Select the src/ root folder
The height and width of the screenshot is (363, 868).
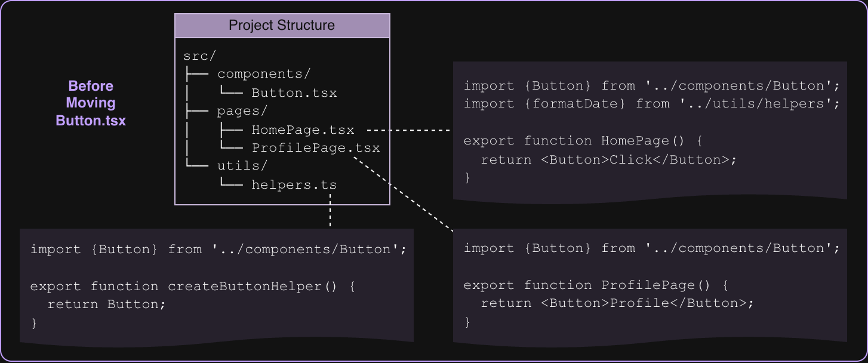click(x=200, y=56)
